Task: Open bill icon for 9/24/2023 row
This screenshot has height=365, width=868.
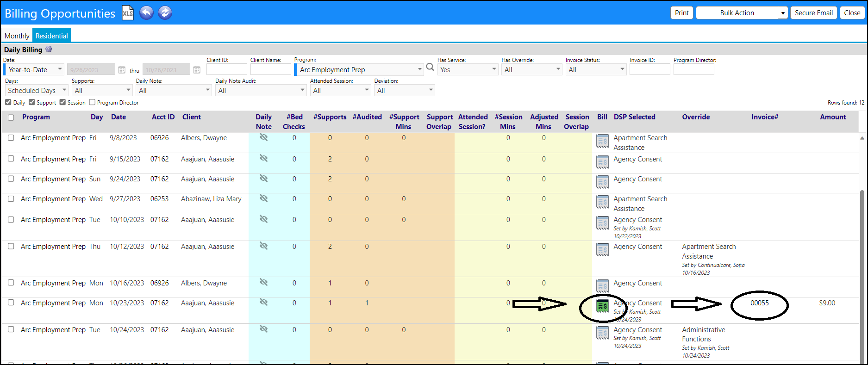Action: (602, 182)
